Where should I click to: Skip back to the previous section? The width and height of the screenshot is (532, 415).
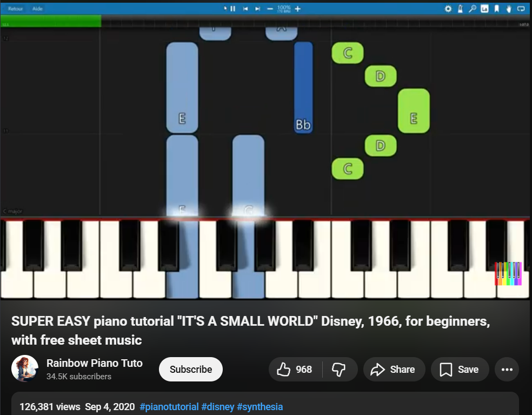245,9
